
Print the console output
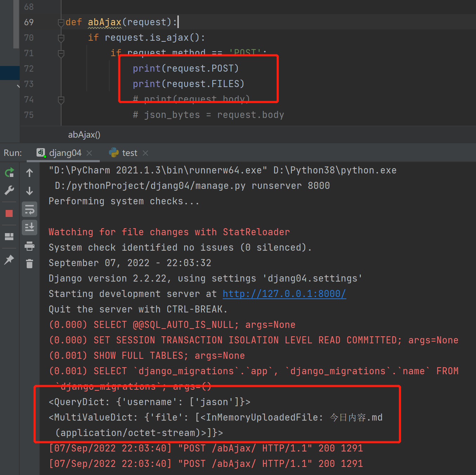[30, 246]
